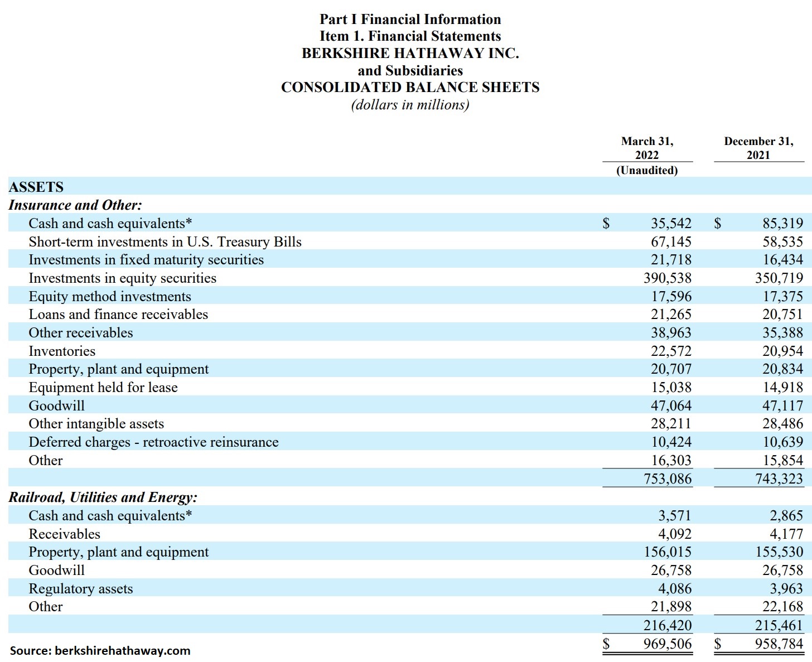Click the subtotal 753,086
The width and height of the screenshot is (812, 662).
click(x=668, y=479)
